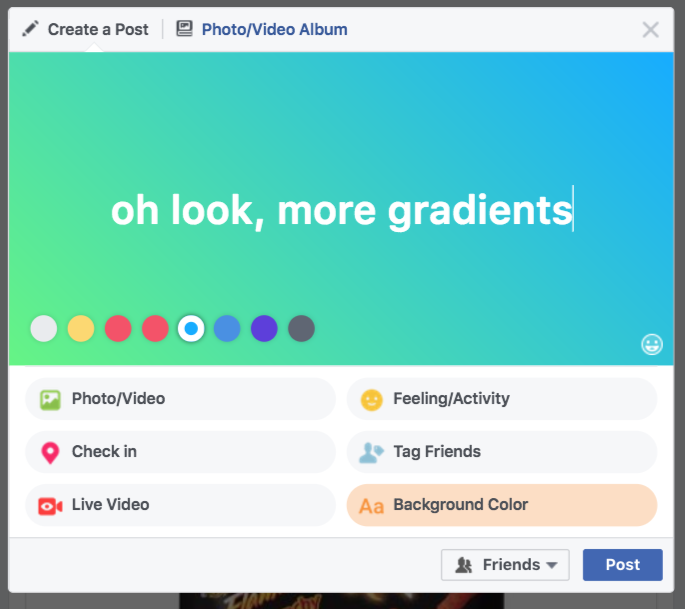Select the yellow background color option
Viewport: 685px width, 609px height.
81,328
